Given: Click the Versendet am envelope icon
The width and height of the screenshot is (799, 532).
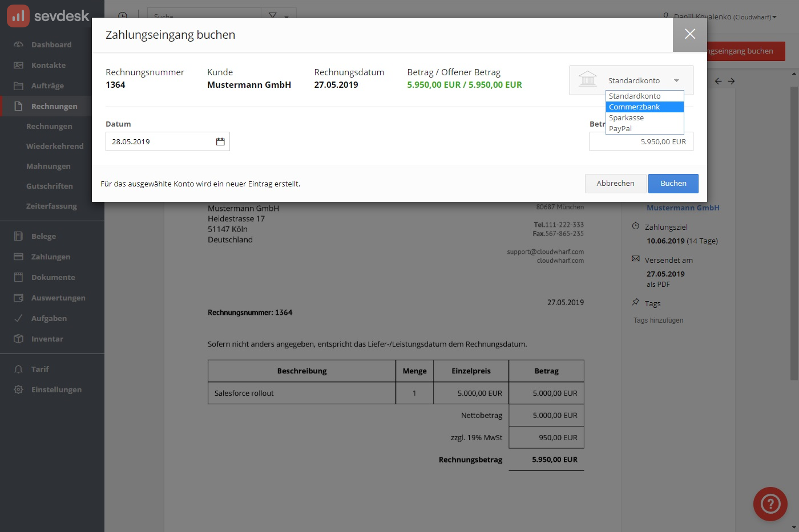Looking at the screenshot, I should 636,259.
